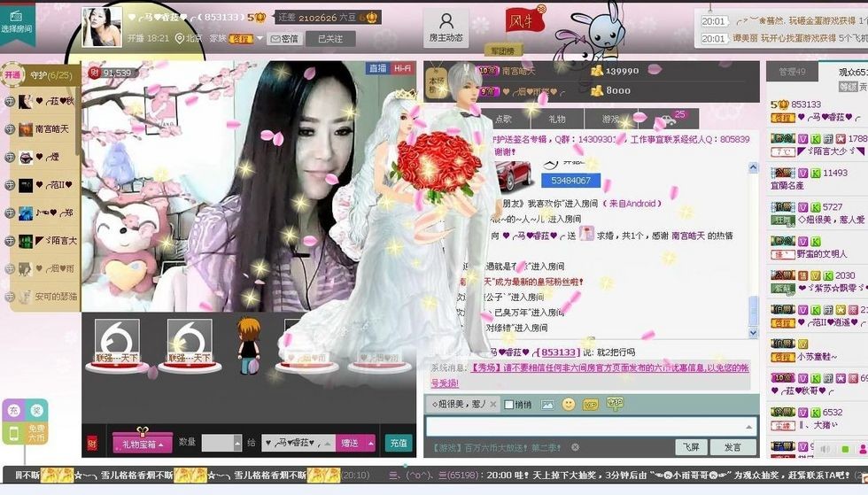Switch to the 礼物 gifts tab

[556, 119]
